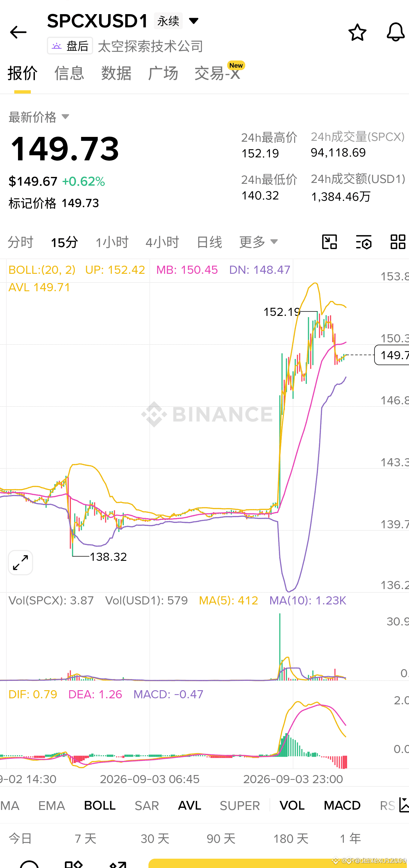Screen dimensions: 409x868
Task: Click the 149.7 current price marker
Action: click(392, 355)
